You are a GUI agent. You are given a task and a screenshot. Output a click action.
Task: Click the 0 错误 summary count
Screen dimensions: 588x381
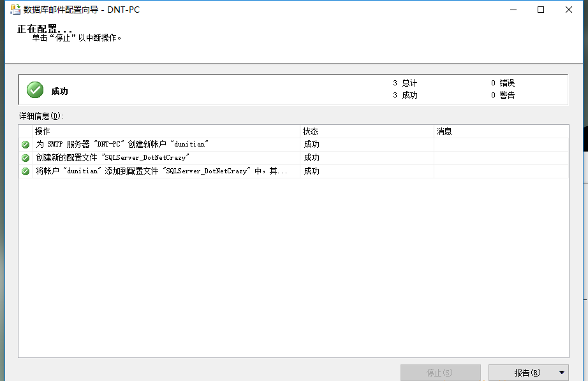click(x=503, y=83)
